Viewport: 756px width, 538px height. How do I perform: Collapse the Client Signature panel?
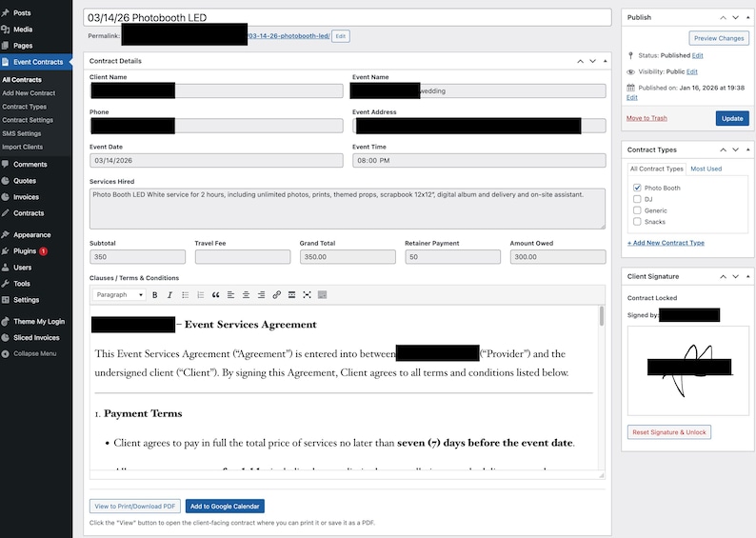click(x=747, y=277)
